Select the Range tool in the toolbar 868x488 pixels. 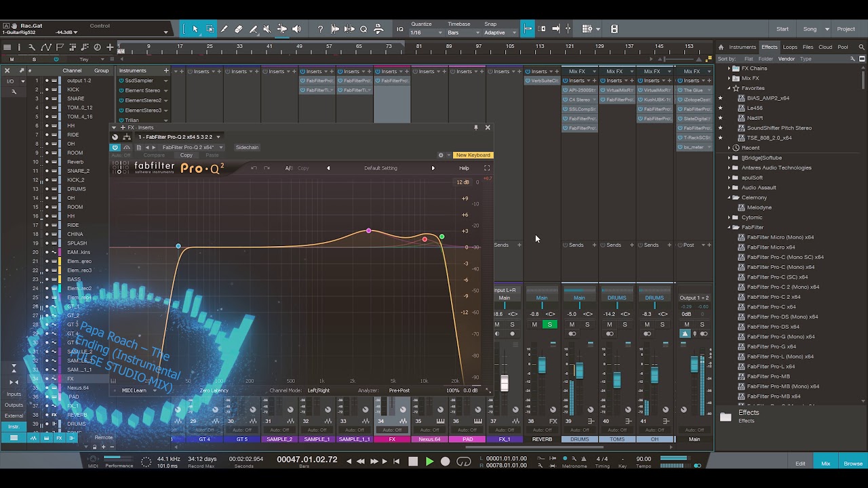pos(210,29)
